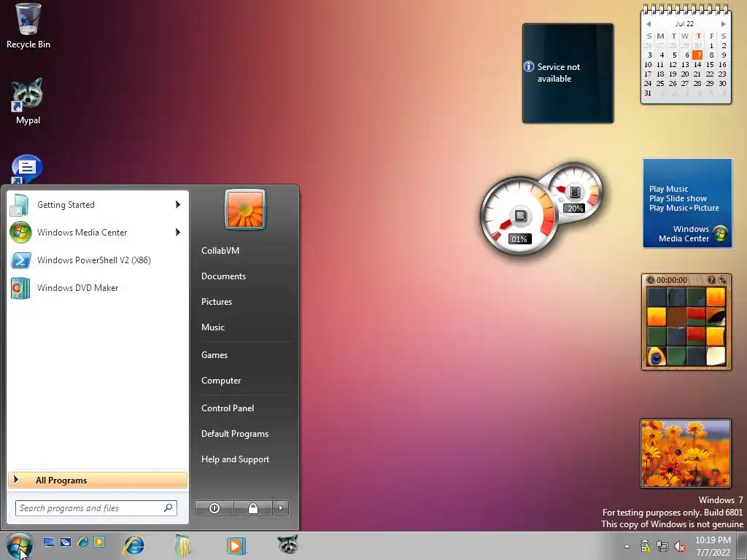The height and width of the screenshot is (560, 747).
Task: Expand All Programs list
Action: 98,480
